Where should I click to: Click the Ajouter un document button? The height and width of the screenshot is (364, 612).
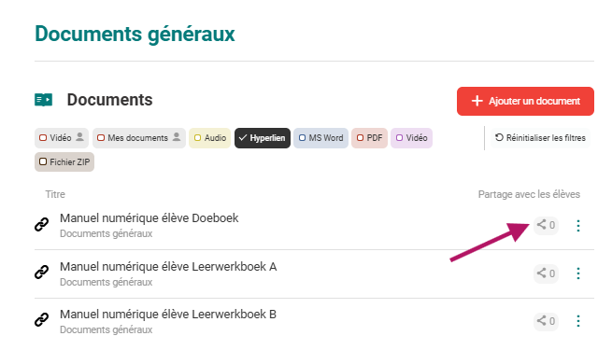pos(525,102)
